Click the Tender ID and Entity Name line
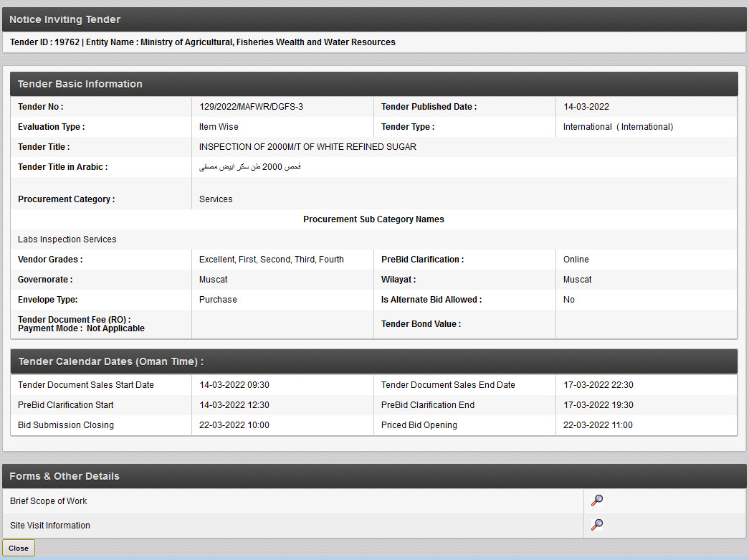Viewport: 749px width, 560px height. coord(203,42)
